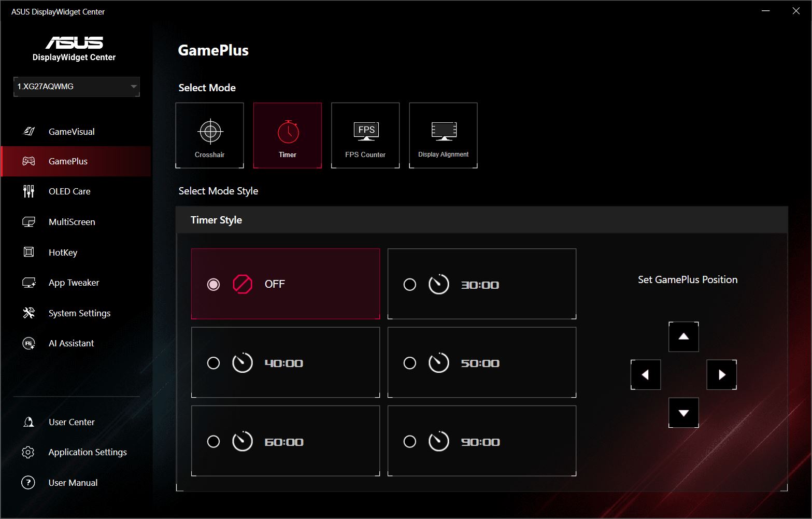
Task: Click the GamePlus sidebar label
Action: coord(68,161)
